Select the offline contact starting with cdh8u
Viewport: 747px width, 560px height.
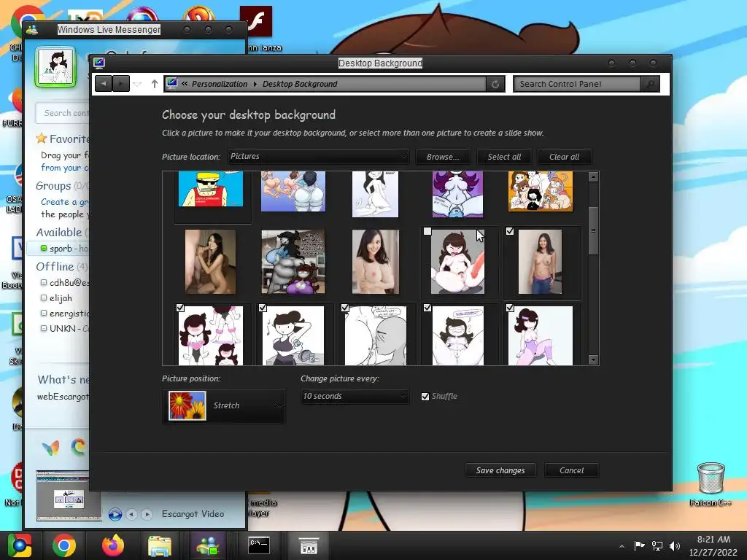[x=66, y=282]
